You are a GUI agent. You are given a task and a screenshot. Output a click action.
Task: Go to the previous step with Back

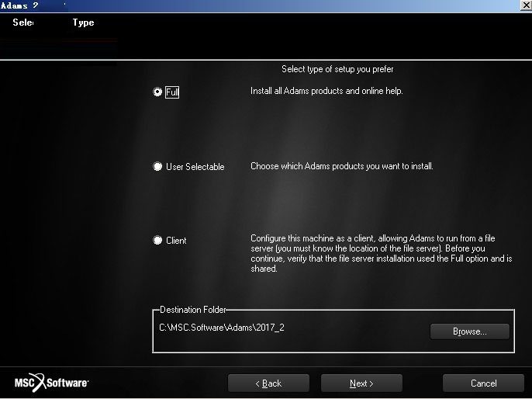click(268, 383)
